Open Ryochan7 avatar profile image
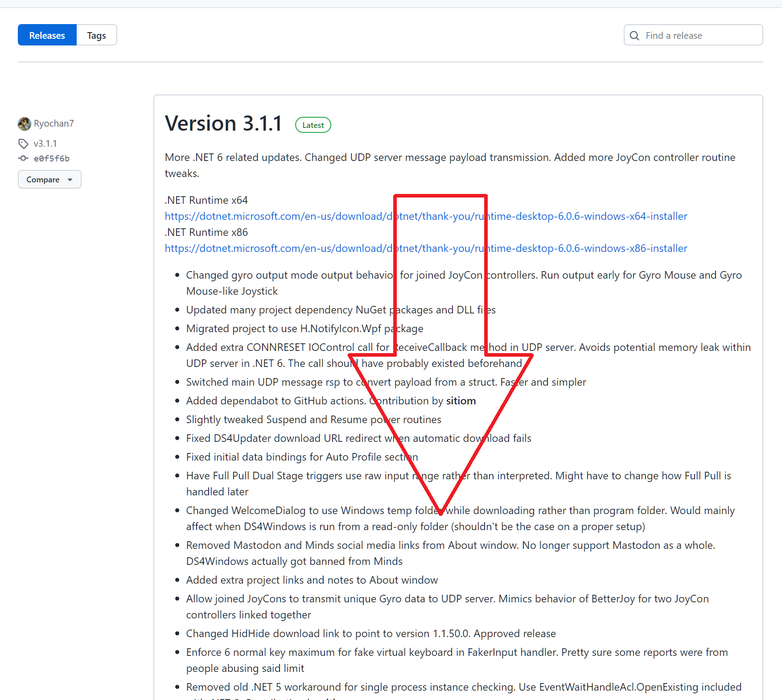 pyautogui.click(x=24, y=124)
